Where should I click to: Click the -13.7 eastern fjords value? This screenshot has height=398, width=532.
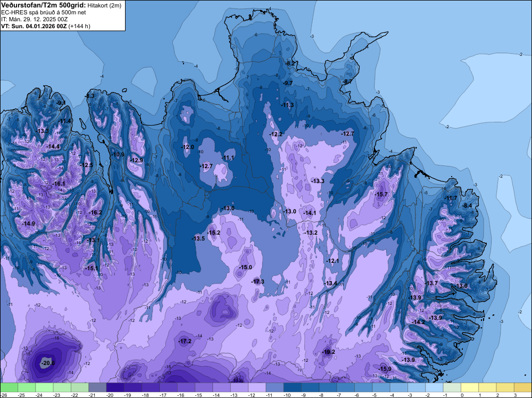click(x=431, y=283)
